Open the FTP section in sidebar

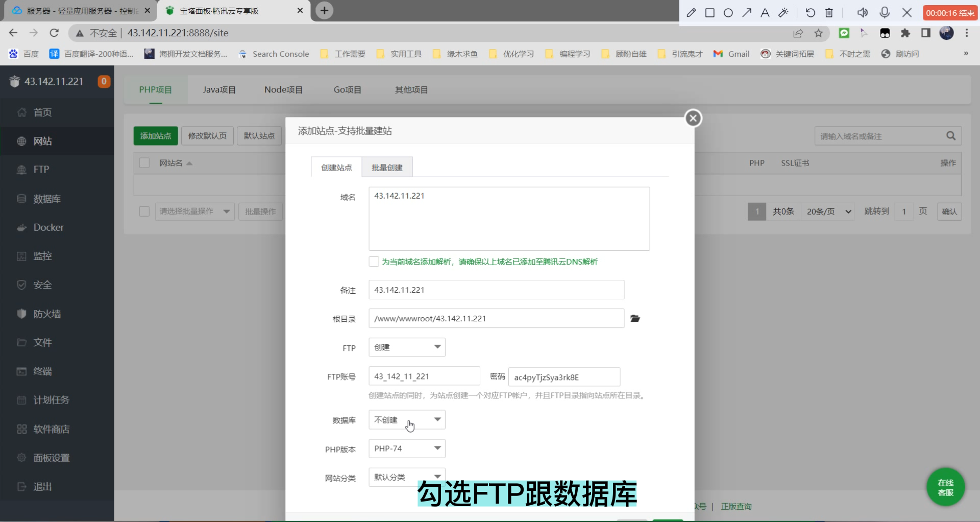tap(41, 170)
